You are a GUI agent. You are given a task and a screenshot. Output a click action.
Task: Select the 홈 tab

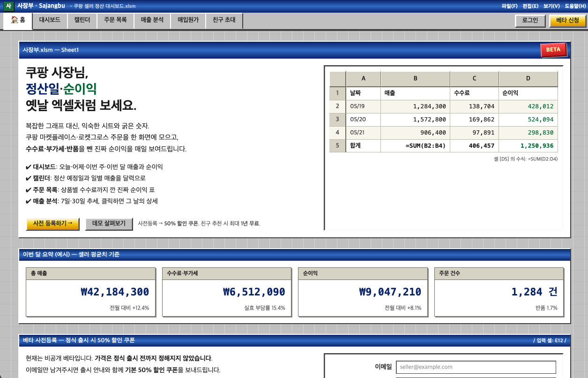pyautogui.click(x=18, y=21)
